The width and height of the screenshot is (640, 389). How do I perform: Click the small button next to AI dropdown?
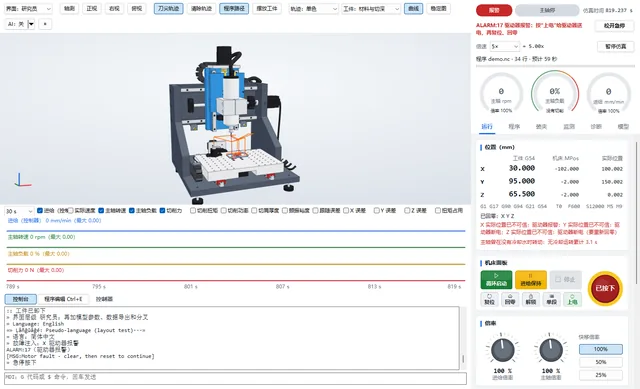(x=45, y=24)
